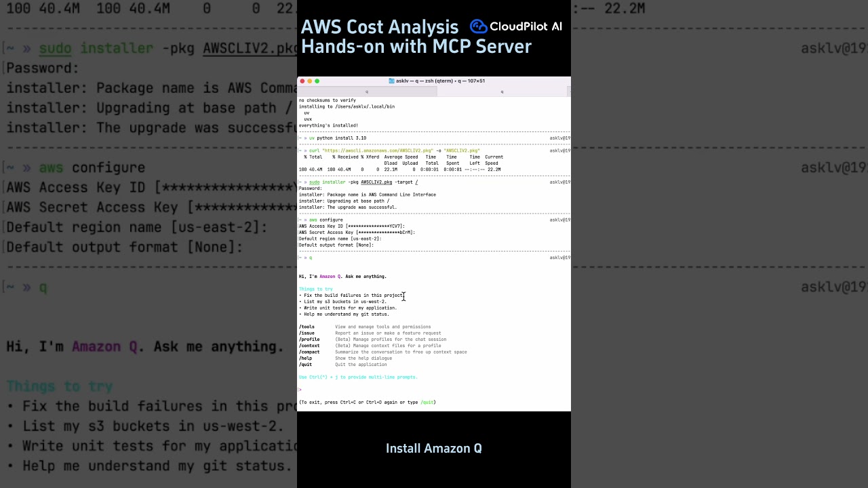This screenshot has width=868, height=488.
Task: Click 'The upgrade was successful.' line
Action: coord(348,207)
